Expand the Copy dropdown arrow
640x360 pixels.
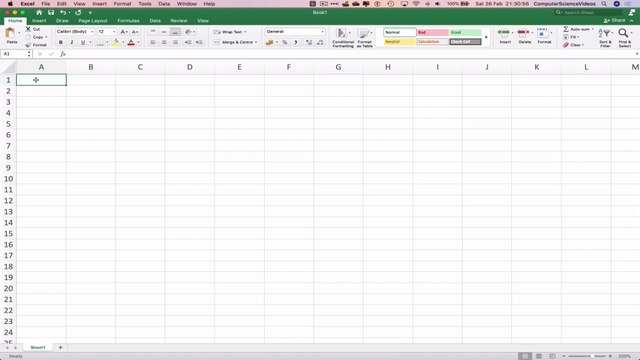[x=46, y=37]
